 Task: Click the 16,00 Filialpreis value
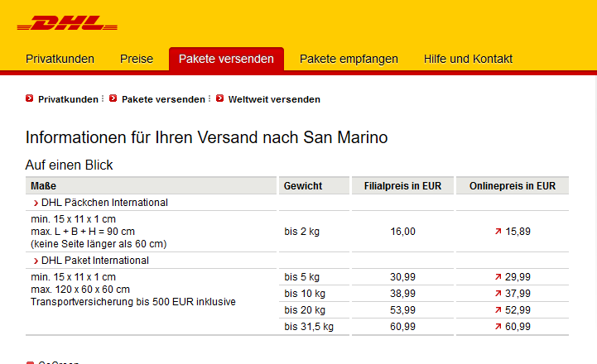[402, 232]
